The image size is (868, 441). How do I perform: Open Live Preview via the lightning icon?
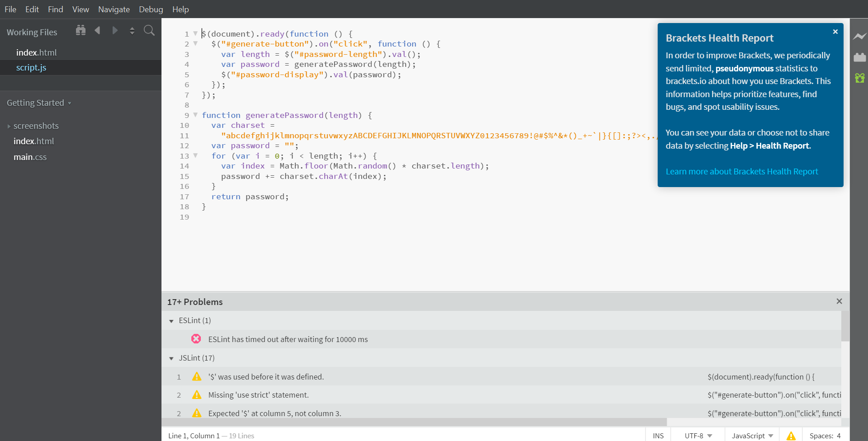tap(860, 36)
